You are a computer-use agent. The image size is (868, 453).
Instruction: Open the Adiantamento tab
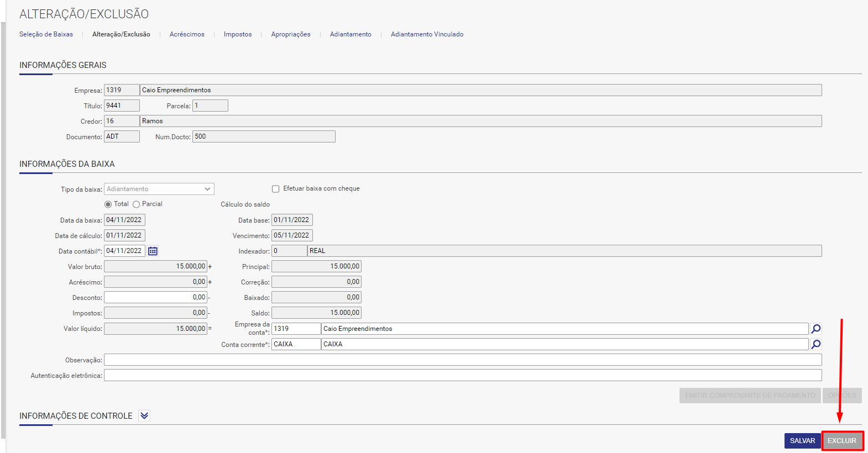point(351,34)
